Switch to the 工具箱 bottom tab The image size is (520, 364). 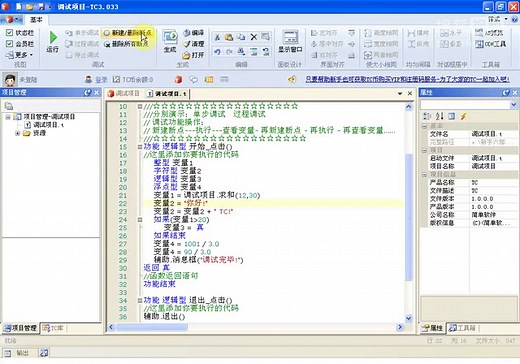click(x=462, y=328)
